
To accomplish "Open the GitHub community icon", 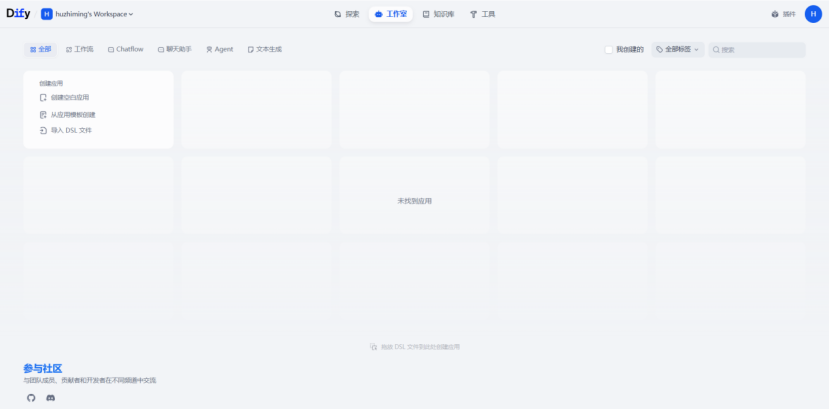I will tap(31, 398).
